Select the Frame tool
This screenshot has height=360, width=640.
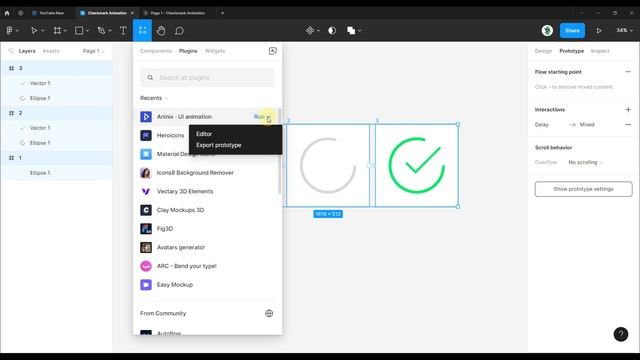[57, 31]
